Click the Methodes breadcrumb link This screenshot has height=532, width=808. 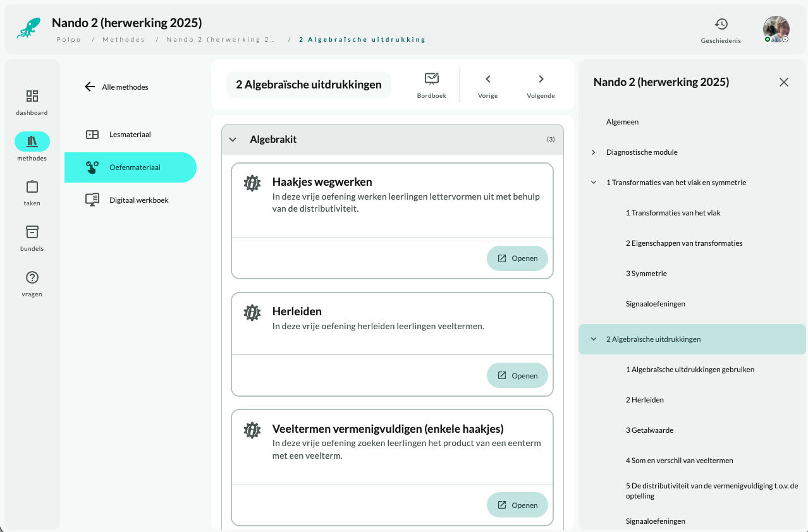coord(123,39)
